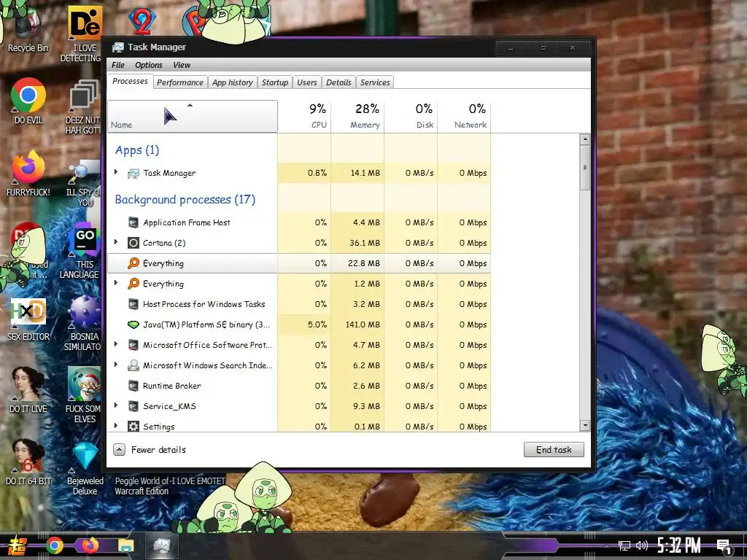The width and height of the screenshot is (747, 560).
Task: Select the BOSNIA SIMULATOR desktop icon
Action: [84, 323]
